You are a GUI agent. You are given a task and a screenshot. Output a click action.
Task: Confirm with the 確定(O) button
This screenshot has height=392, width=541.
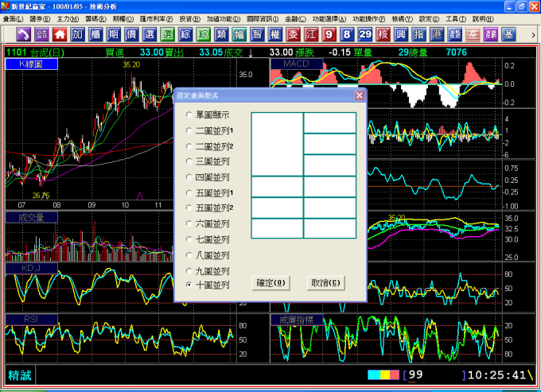270,283
